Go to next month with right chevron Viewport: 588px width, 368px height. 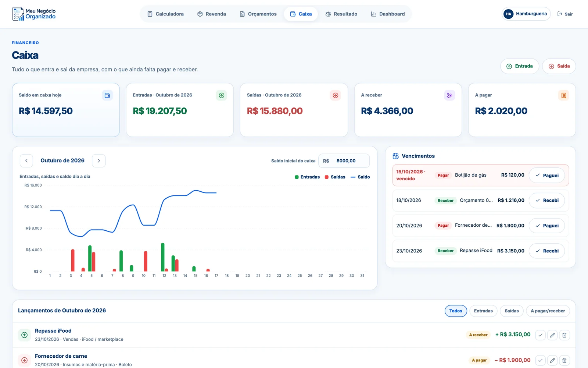(99, 161)
